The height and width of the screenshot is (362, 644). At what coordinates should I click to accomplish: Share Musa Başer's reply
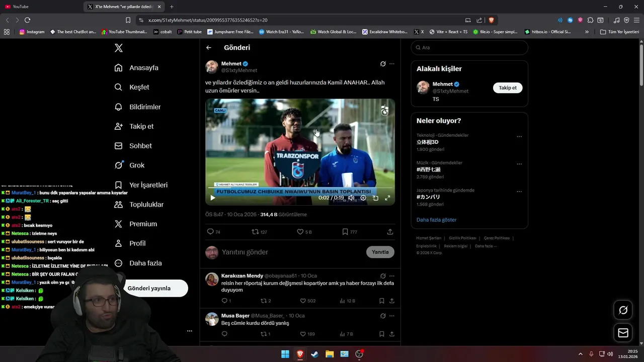(391, 334)
